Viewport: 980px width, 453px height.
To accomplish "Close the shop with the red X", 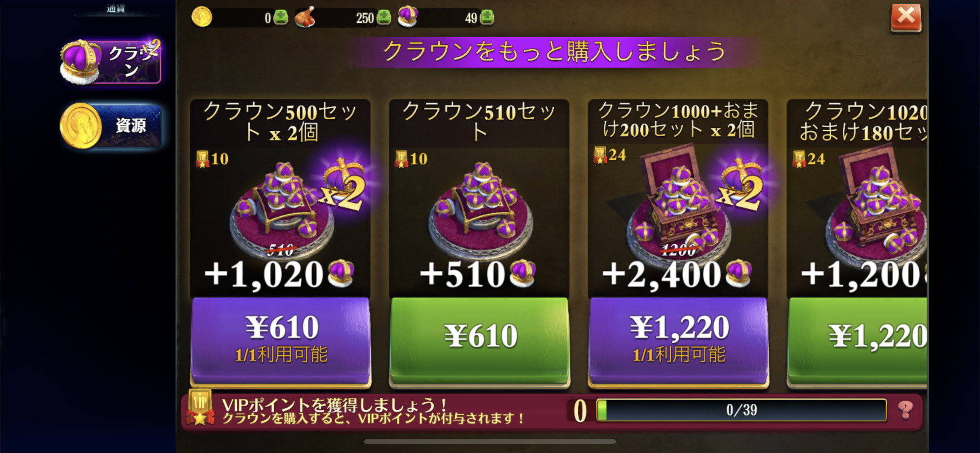I will coord(906,18).
